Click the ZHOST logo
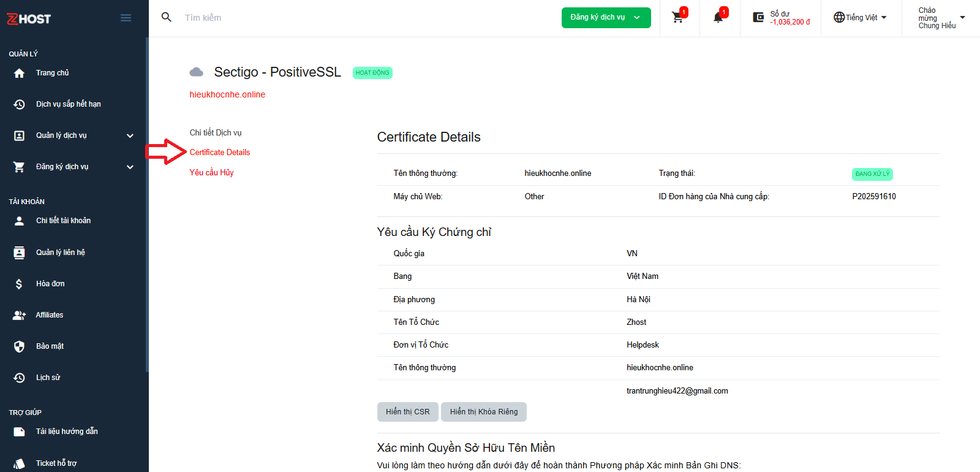This screenshot has height=472, width=980. (x=29, y=19)
